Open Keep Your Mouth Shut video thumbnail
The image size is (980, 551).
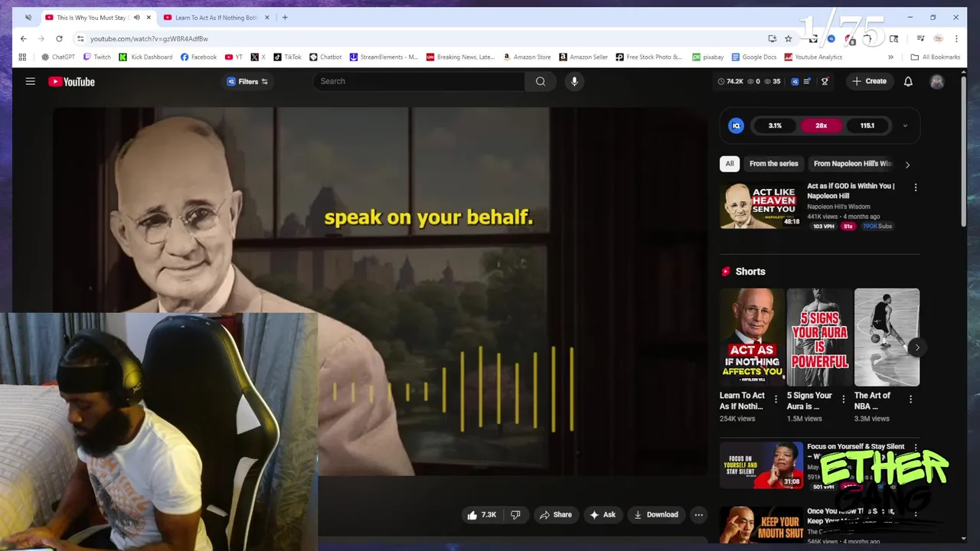761,525
